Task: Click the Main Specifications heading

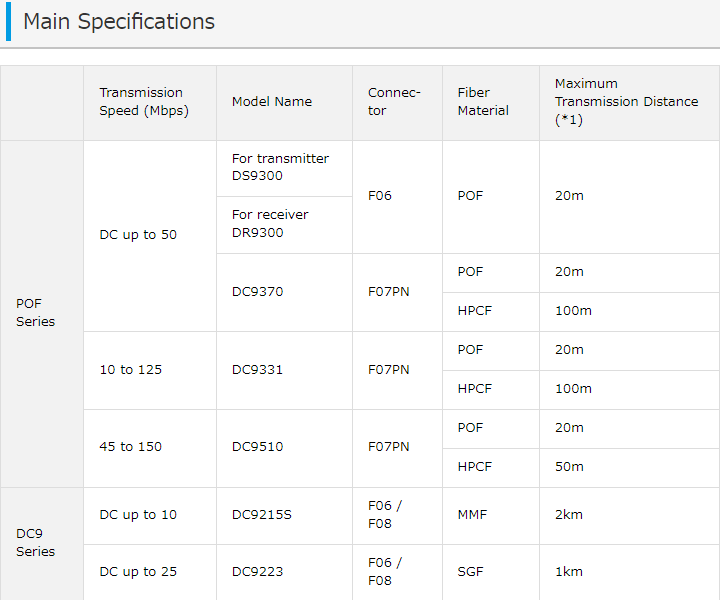Action: 119,22
